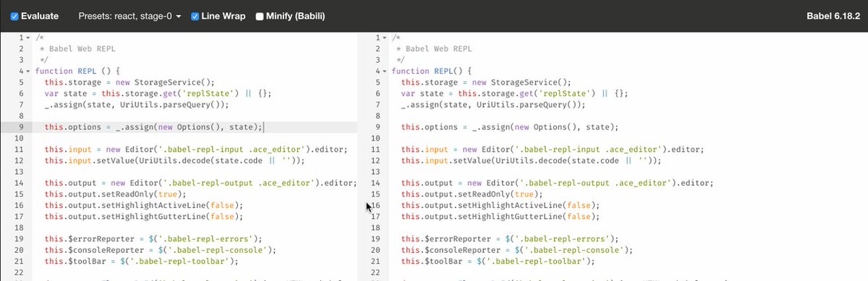The height and width of the screenshot is (281, 868).
Task: Click 'this.storage = new StorageService();' in right output
Action: point(486,82)
